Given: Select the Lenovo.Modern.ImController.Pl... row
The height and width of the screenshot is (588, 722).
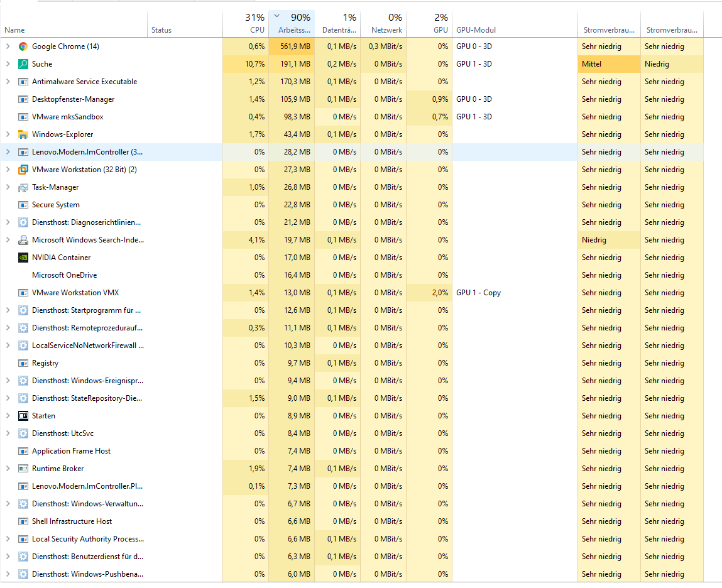Looking at the screenshot, I should pos(352,486).
